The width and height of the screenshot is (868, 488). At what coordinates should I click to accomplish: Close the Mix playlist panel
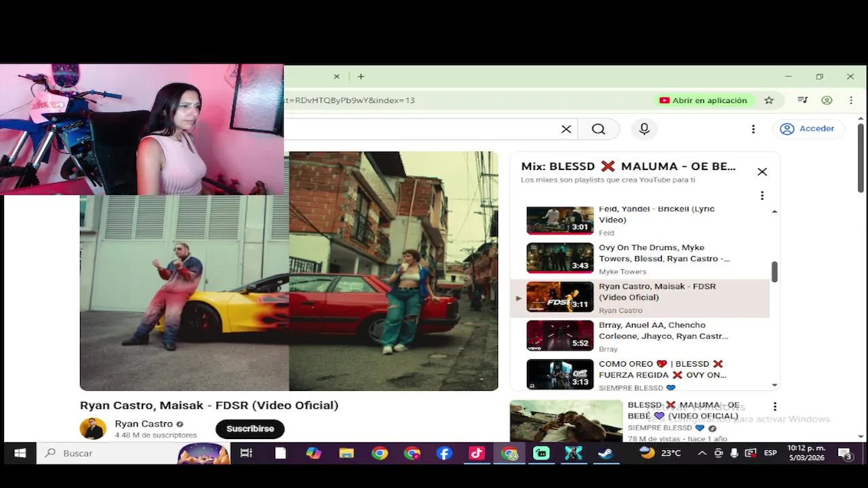coord(762,171)
